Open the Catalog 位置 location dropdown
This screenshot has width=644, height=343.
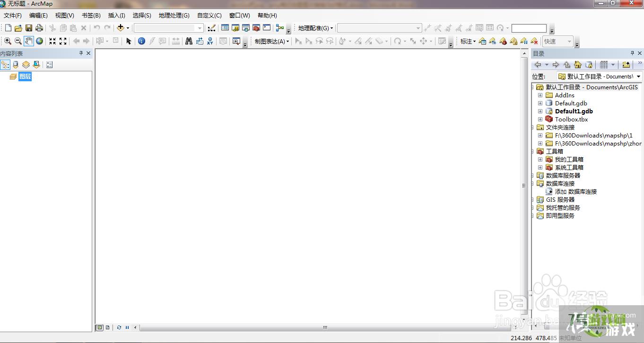pyautogui.click(x=638, y=77)
